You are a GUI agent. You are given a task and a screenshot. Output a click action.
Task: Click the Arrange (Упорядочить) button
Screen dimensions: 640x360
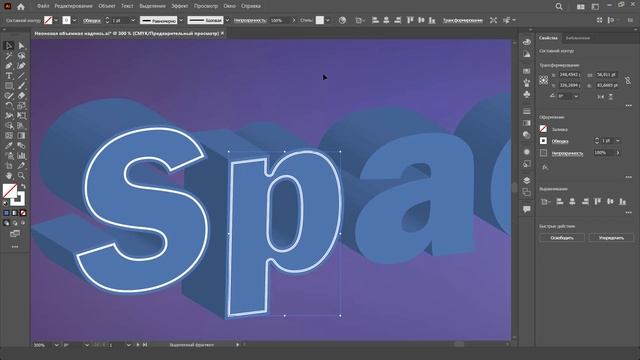click(611, 238)
